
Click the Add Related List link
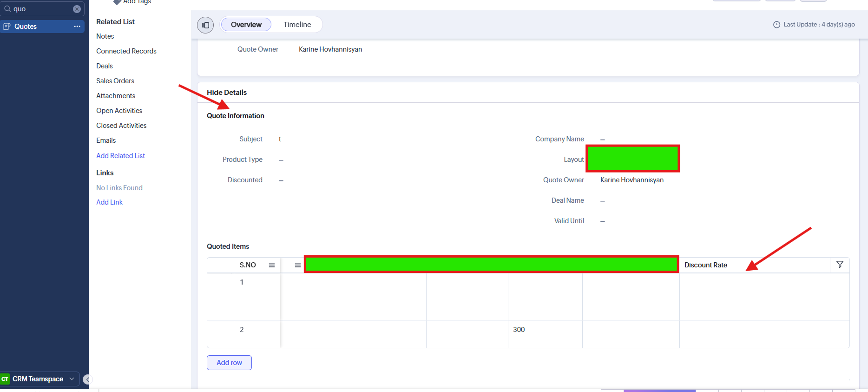[x=120, y=156]
